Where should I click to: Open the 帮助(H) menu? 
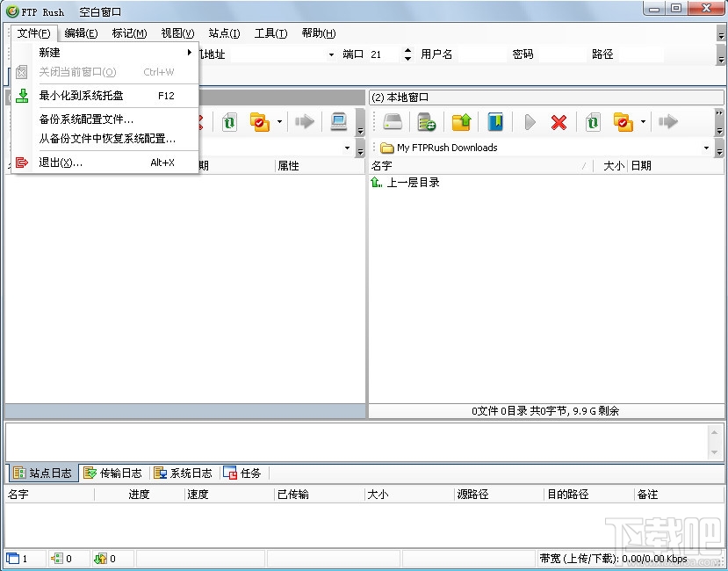319,33
